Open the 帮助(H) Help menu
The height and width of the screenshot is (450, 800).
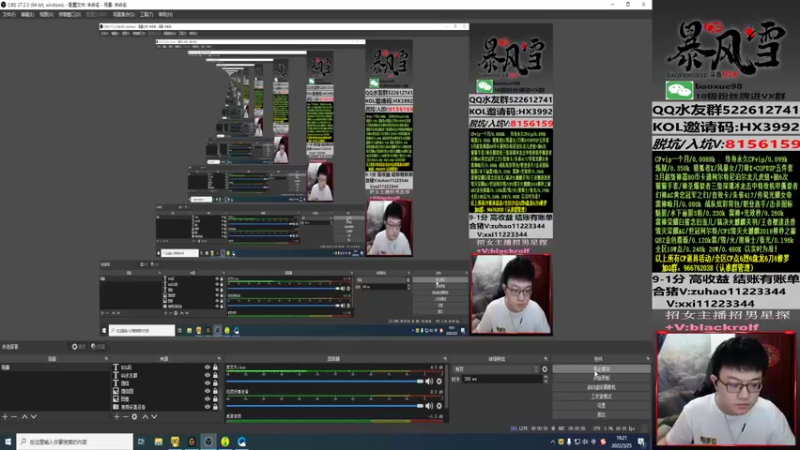pyautogui.click(x=166, y=14)
